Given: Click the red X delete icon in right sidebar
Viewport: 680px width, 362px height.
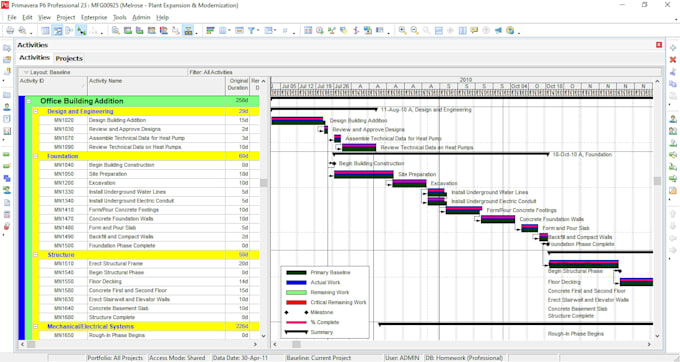Looking at the screenshot, I should tap(673, 60).
